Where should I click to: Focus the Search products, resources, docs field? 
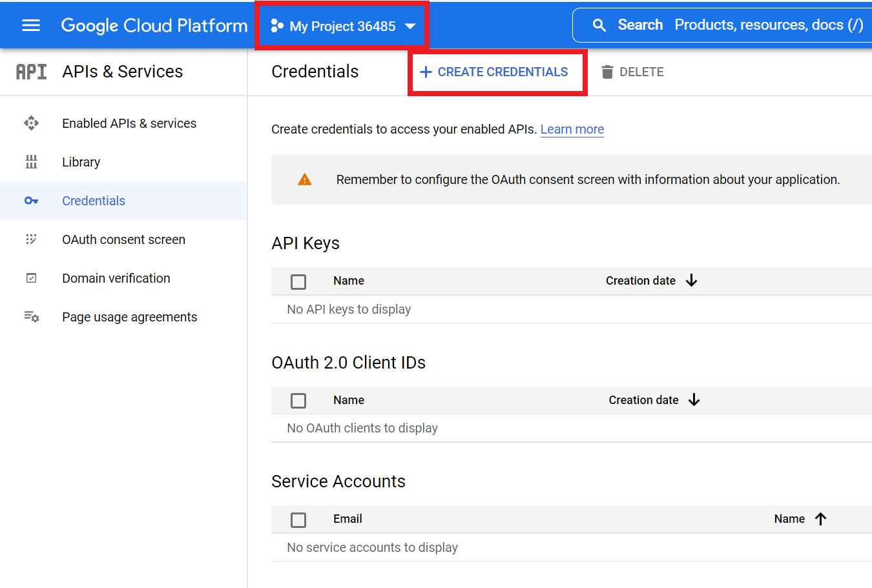tap(722, 25)
